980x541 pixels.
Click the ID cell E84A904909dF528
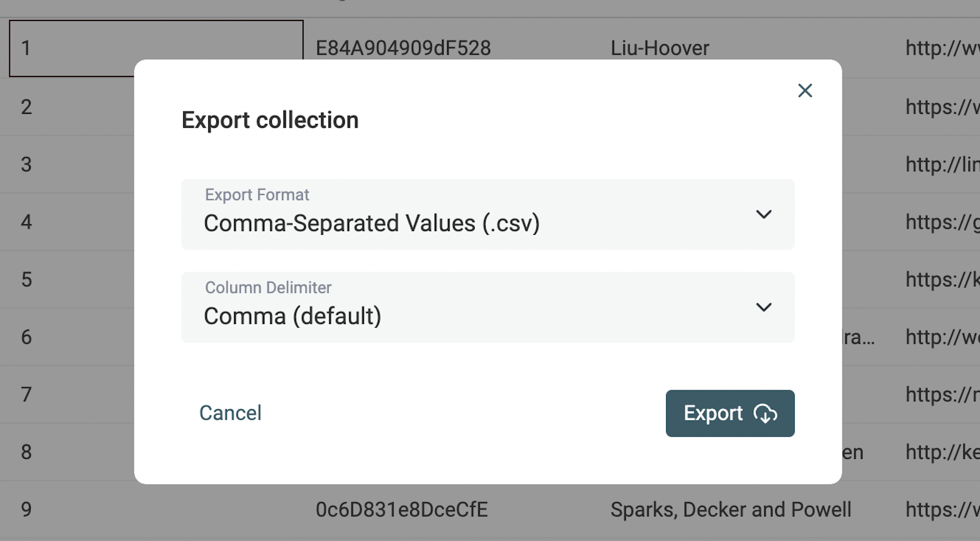[x=403, y=47]
